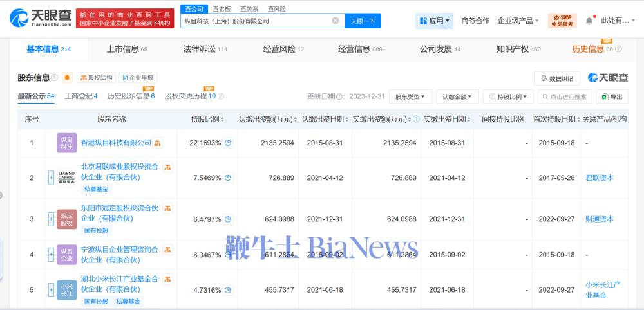Viewport: 644px width, 310px height.
Task: Export the table with 导出 button
Action: pos(612,96)
